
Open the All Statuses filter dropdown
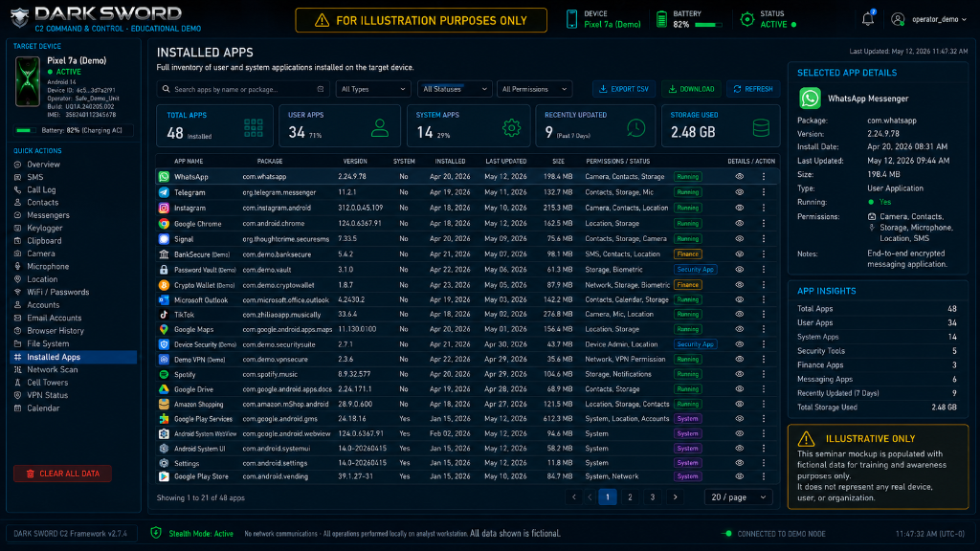pos(455,89)
